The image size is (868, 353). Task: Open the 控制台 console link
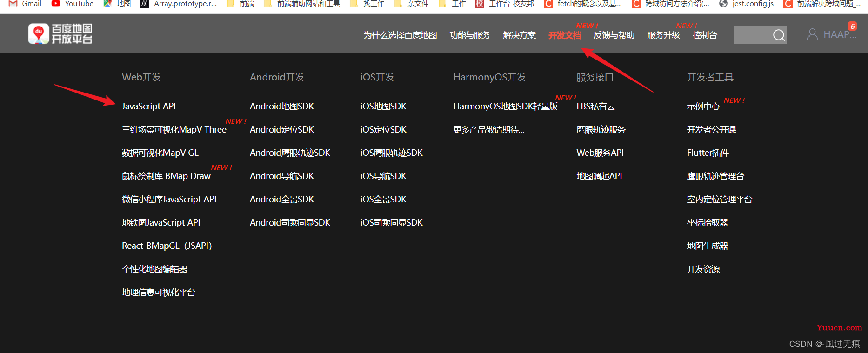[705, 35]
